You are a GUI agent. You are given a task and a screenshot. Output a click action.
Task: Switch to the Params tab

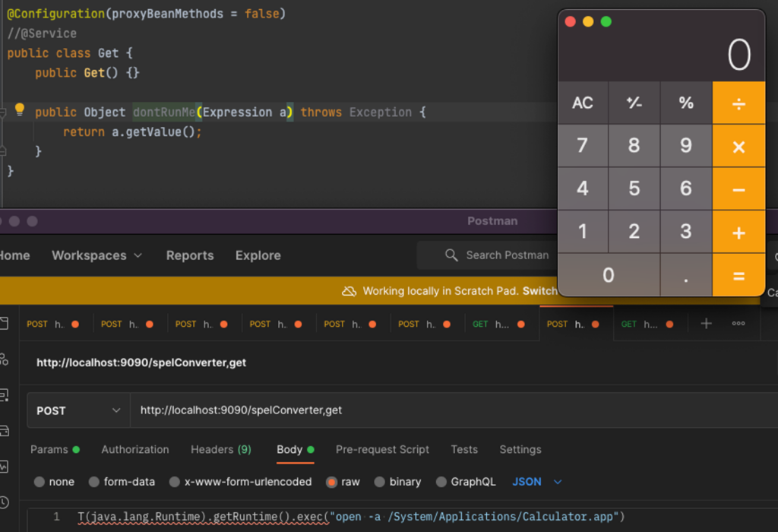[55, 450]
